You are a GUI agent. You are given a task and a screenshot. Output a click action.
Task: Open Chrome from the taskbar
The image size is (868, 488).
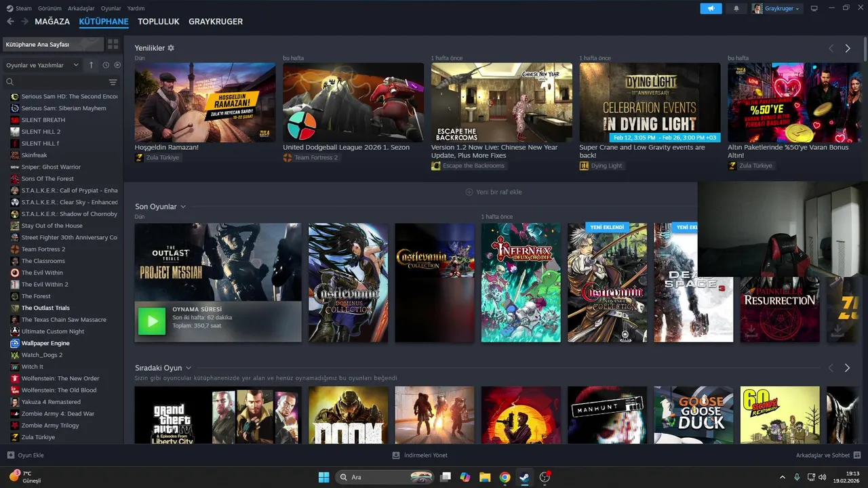[x=505, y=477]
